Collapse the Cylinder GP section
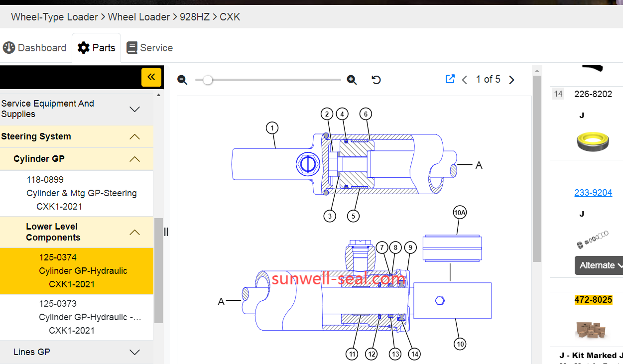623x364 pixels. [134, 159]
